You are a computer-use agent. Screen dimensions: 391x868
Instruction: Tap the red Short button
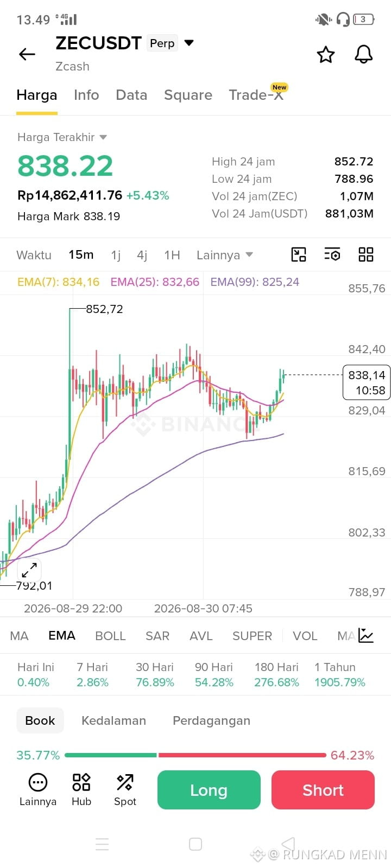pyautogui.click(x=323, y=790)
